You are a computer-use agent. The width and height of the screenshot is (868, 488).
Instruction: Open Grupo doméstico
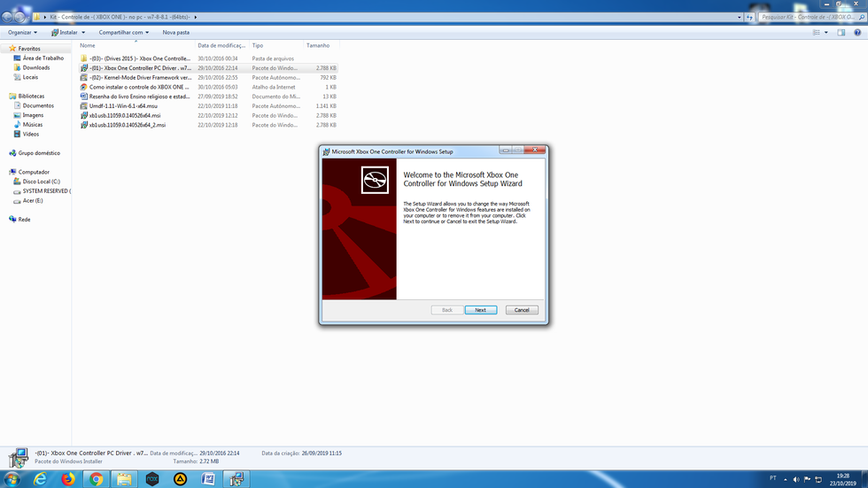pyautogui.click(x=39, y=153)
